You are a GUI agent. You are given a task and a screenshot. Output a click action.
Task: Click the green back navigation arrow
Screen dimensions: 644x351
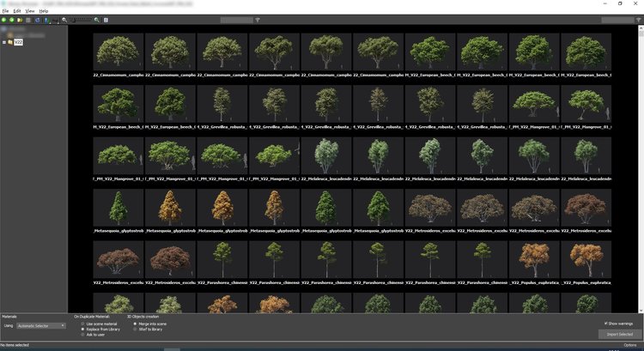4,20
